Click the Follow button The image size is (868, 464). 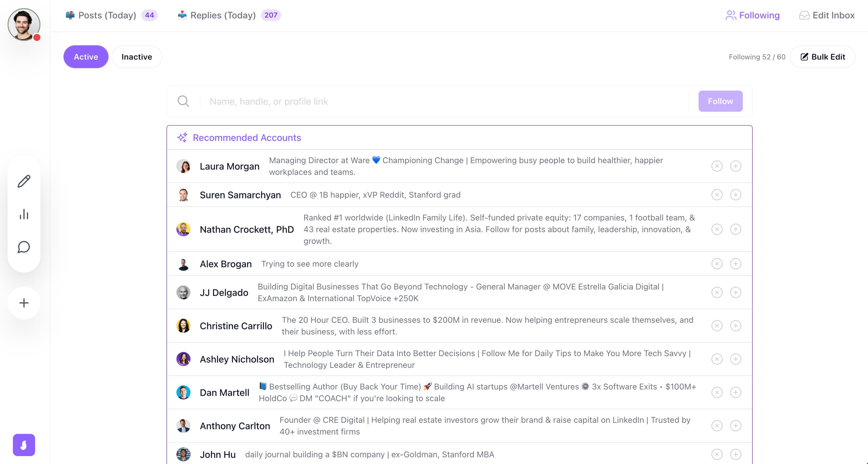click(721, 101)
